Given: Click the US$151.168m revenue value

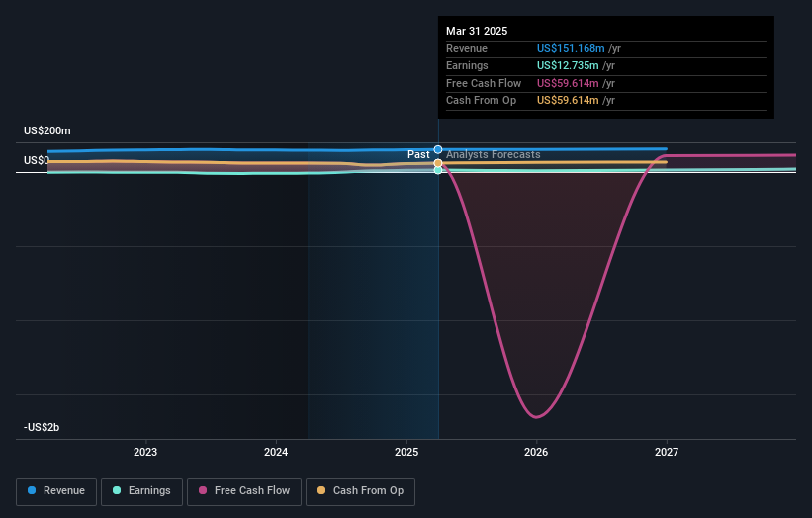Looking at the screenshot, I should pyautogui.click(x=571, y=48).
